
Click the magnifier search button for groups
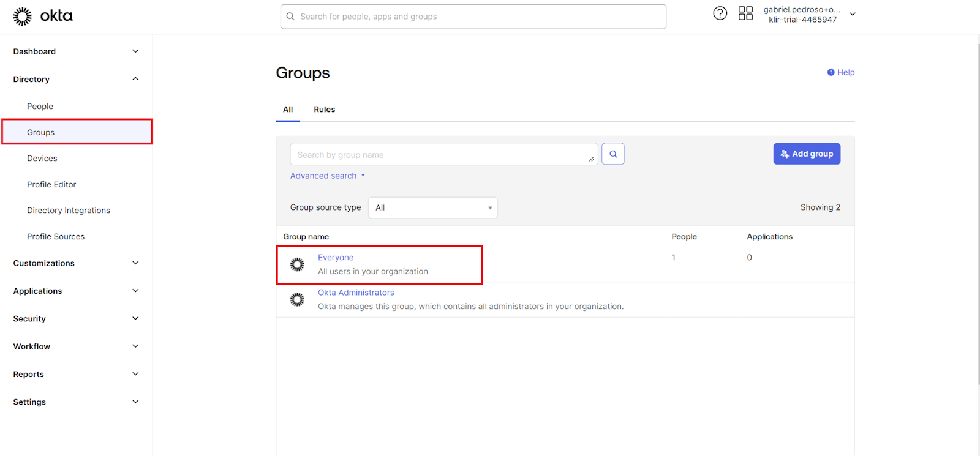coord(612,154)
